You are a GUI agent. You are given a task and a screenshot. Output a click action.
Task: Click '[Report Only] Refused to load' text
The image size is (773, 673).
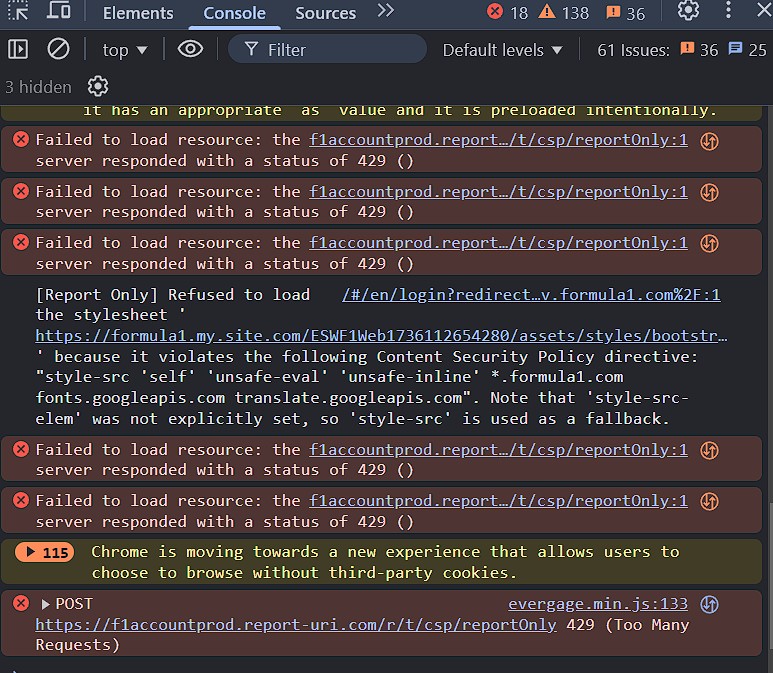coord(173,295)
